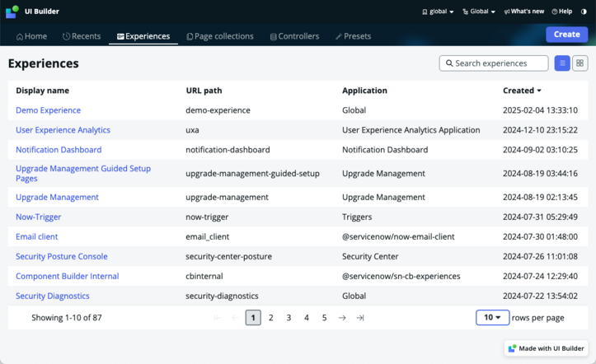Click the URL path column header
The width and height of the screenshot is (596, 364).
point(204,91)
